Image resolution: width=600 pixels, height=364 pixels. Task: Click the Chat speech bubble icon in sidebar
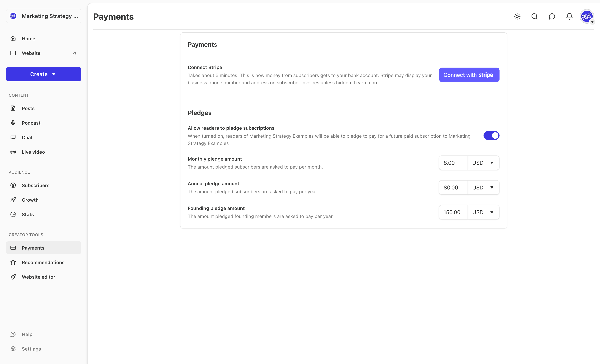pos(13,137)
